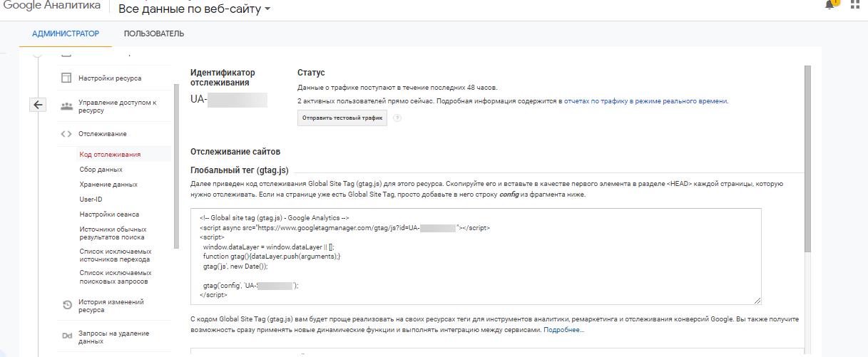Click the Global site tag HTML comment line
Screen dimensions: 868x357
(274, 218)
